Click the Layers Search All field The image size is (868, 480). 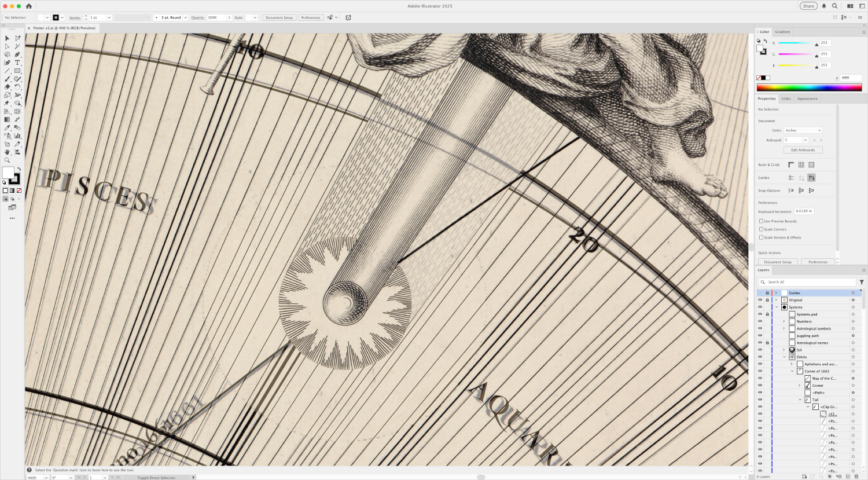807,282
